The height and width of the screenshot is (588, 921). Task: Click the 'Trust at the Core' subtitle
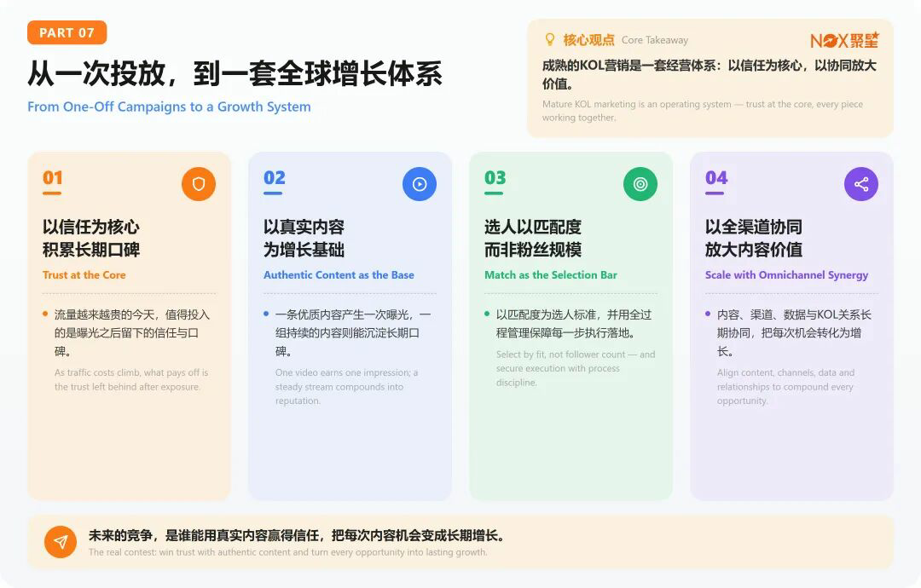pos(84,274)
